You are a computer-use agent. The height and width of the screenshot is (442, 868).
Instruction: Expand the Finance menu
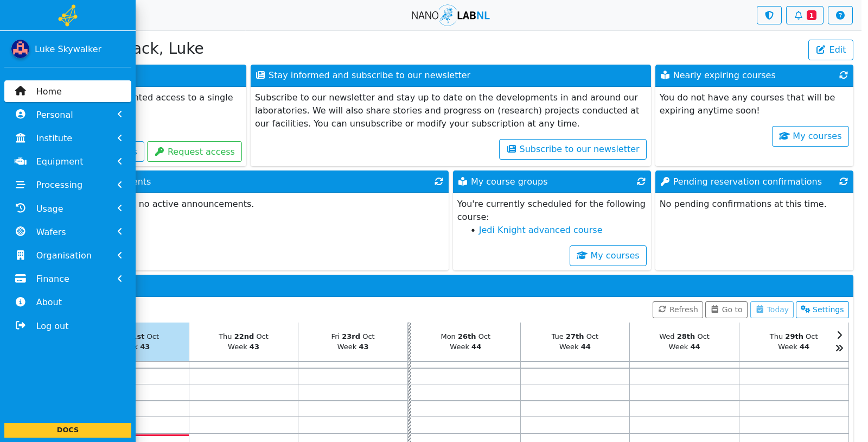pos(68,279)
